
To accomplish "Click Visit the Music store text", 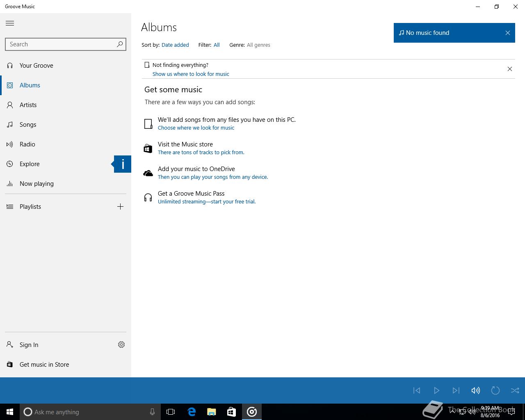I will tap(185, 144).
